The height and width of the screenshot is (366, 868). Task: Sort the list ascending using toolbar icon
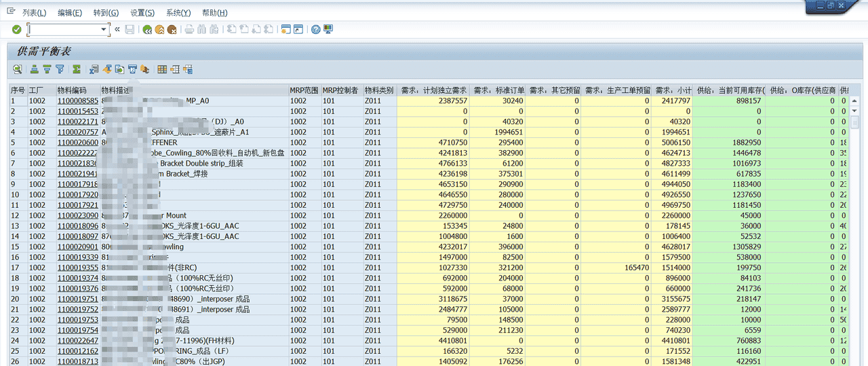coord(34,69)
